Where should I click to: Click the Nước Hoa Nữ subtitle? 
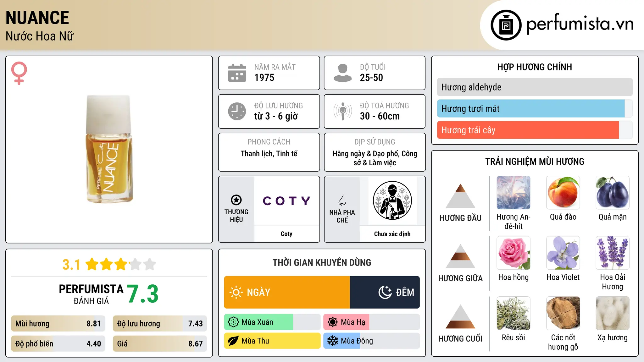pos(40,36)
